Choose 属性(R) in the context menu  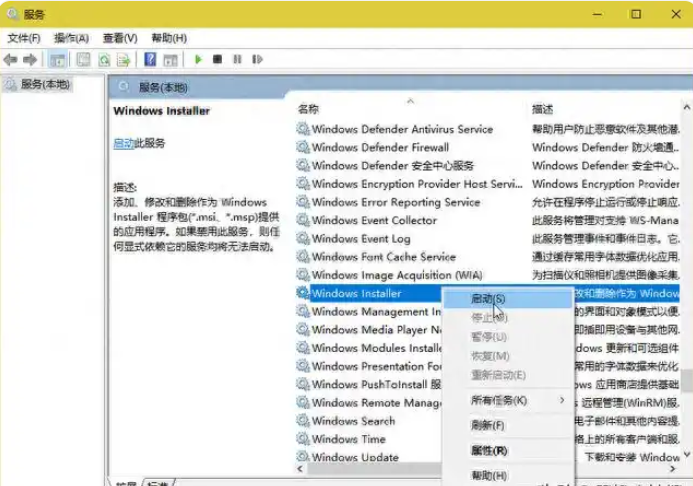tap(508, 451)
